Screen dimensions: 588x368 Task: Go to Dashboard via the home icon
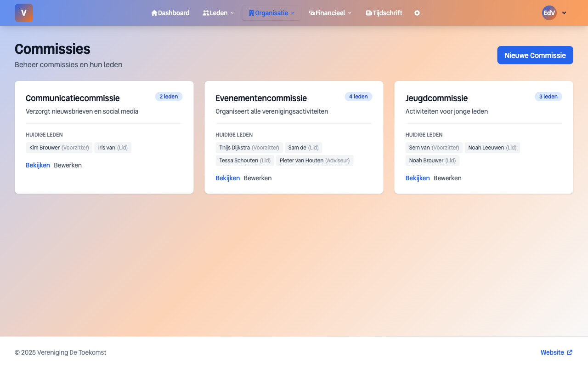pos(154,13)
